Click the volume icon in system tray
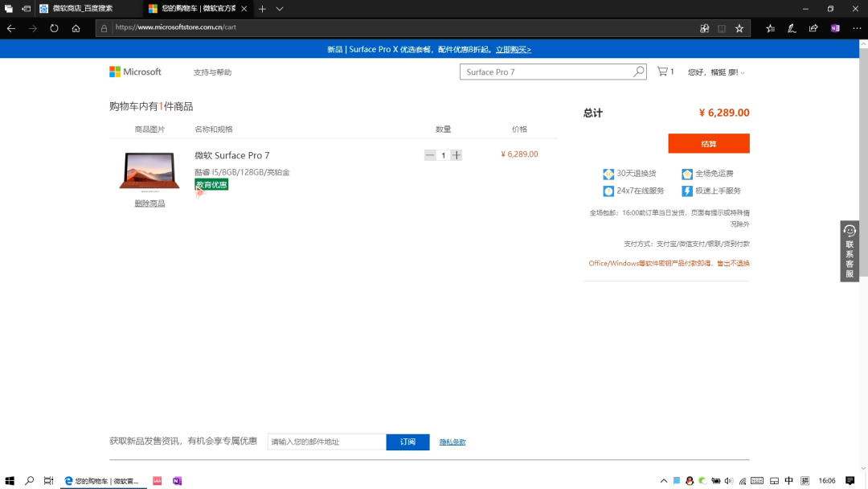 [728, 481]
